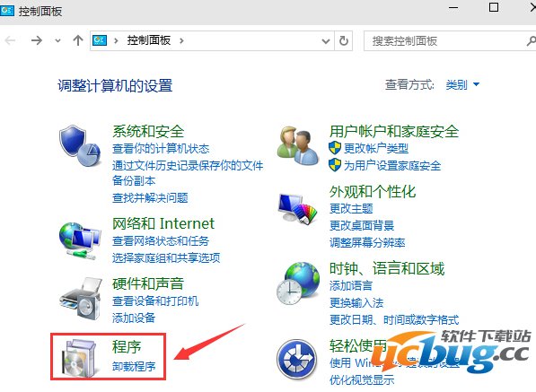Open User Accounts people icon
The image size is (536, 392).
coord(297,146)
